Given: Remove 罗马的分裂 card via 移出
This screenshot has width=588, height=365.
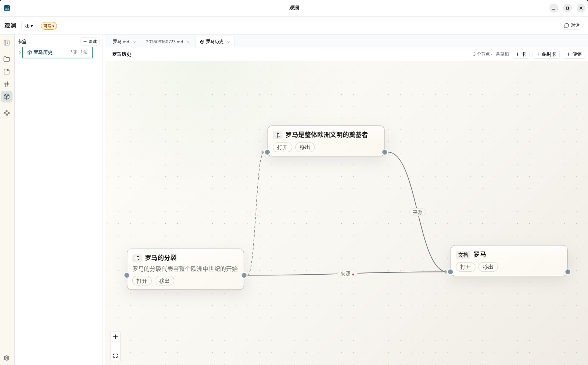Looking at the screenshot, I should point(164,281).
